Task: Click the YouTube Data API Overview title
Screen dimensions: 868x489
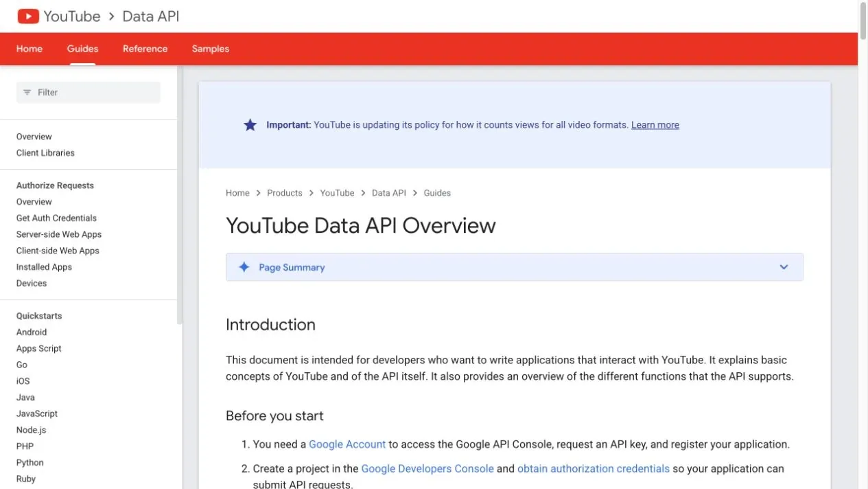Action: (361, 226)
